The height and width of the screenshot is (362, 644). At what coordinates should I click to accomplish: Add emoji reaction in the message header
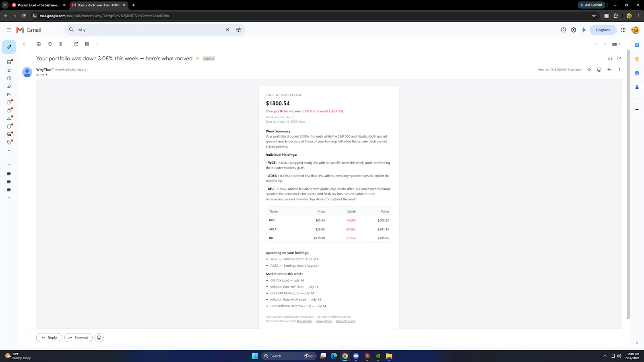click(x=599, y=70)
